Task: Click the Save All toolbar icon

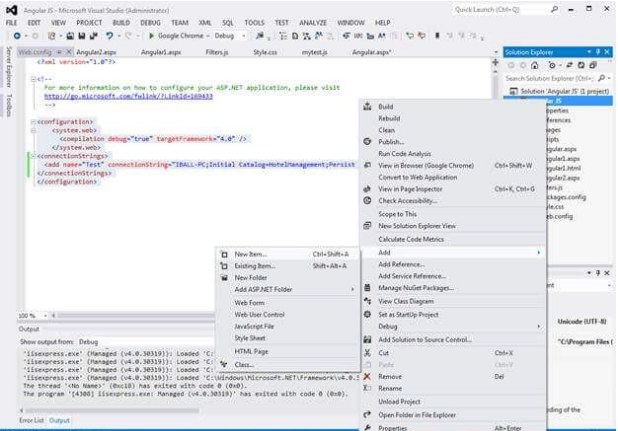Action: click(93, 36)
